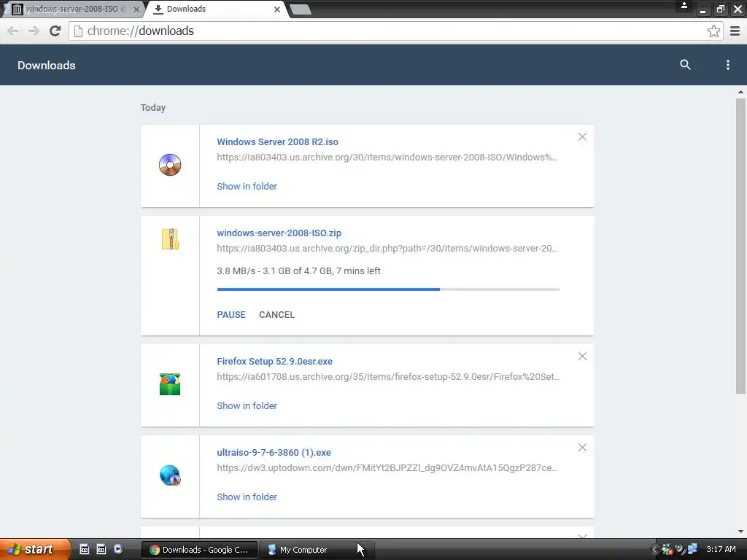
Task: Click the Today date heading
Action: [x=153, y=108]
